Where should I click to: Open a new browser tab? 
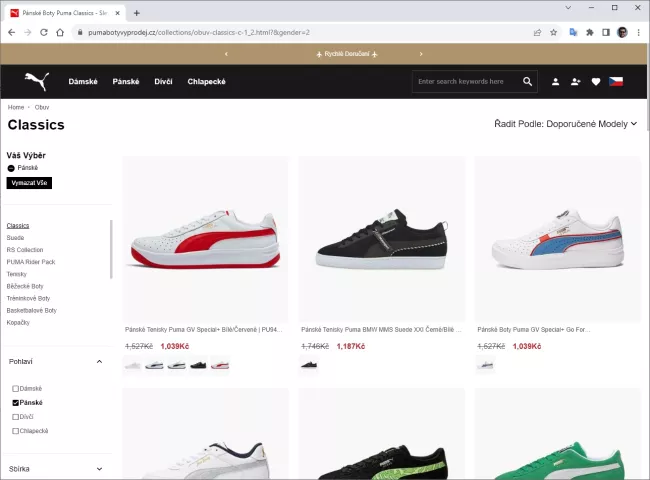tap(136, 13)
